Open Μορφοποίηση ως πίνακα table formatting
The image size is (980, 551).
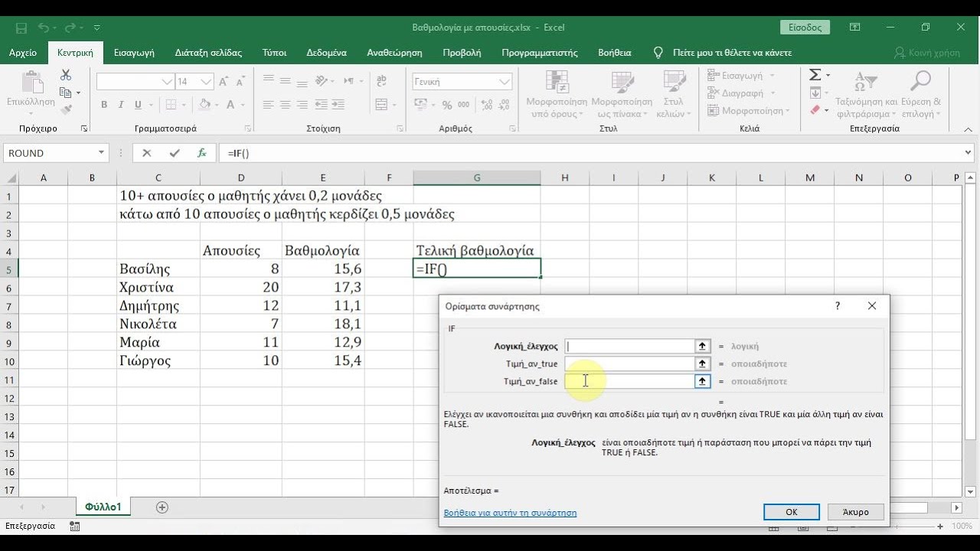click(x=622, y=95)
